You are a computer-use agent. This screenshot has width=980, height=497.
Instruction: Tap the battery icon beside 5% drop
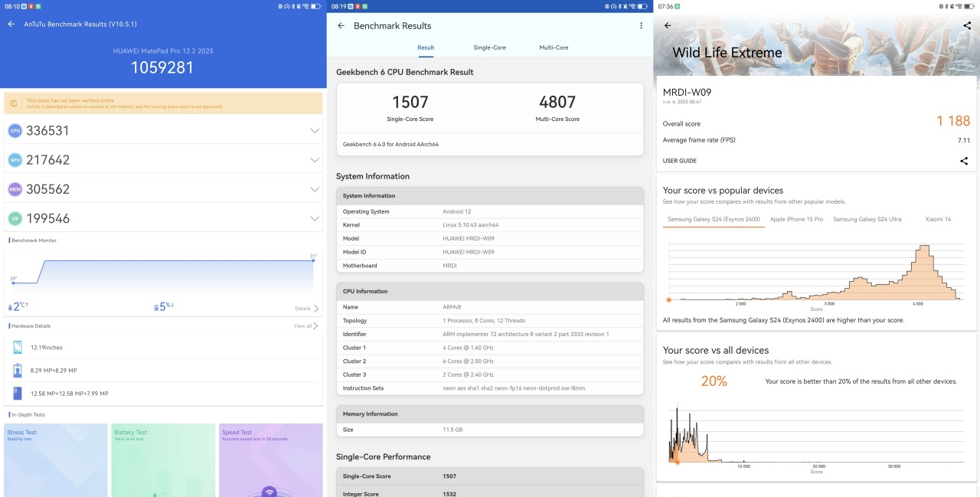[157, 308]
